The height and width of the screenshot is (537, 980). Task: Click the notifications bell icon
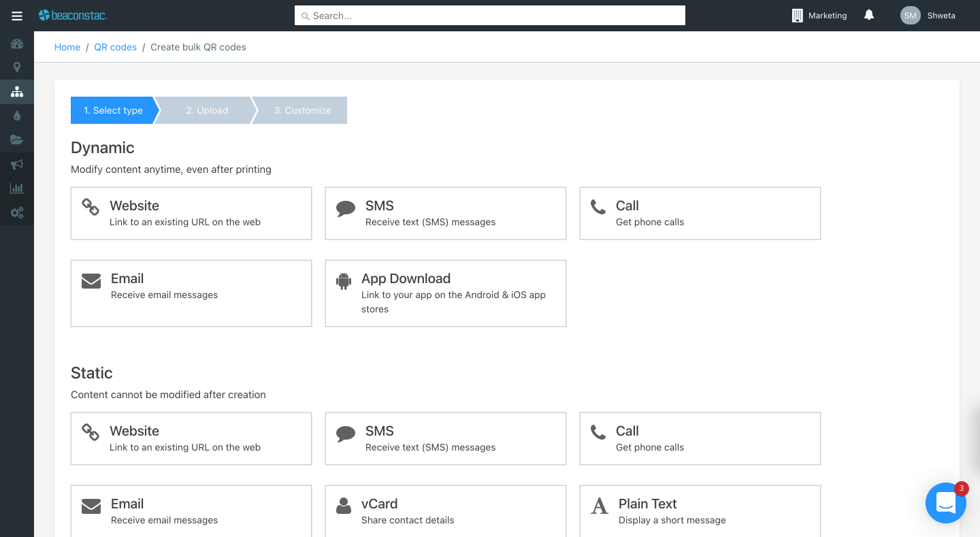[869, 16]
